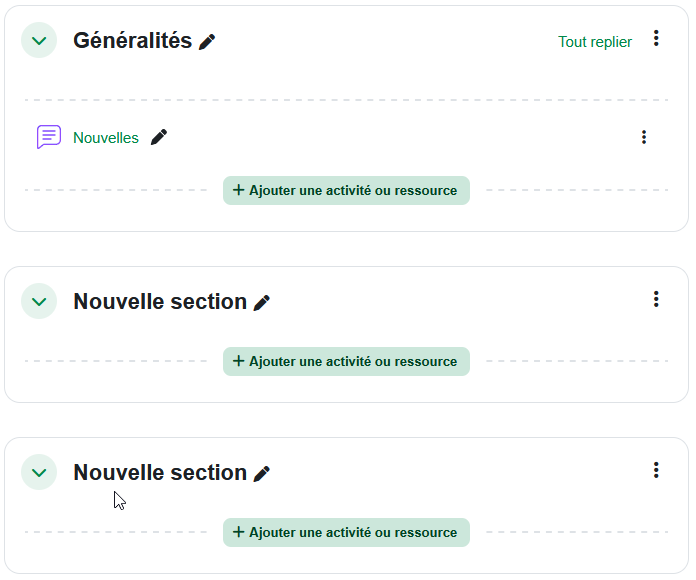Rename Nouvelles using its pencil icon
Viewport: 696px width, 580px height.
159,137
